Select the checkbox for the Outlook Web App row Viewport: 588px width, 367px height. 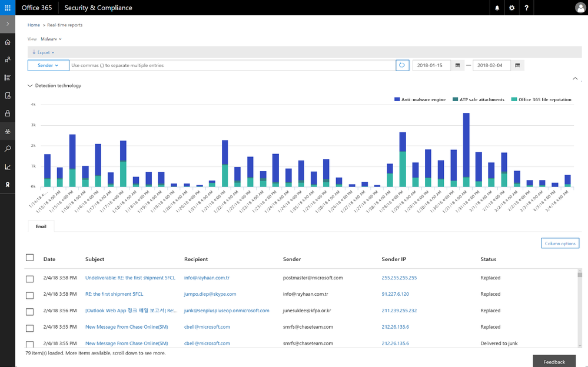point(30,311)
